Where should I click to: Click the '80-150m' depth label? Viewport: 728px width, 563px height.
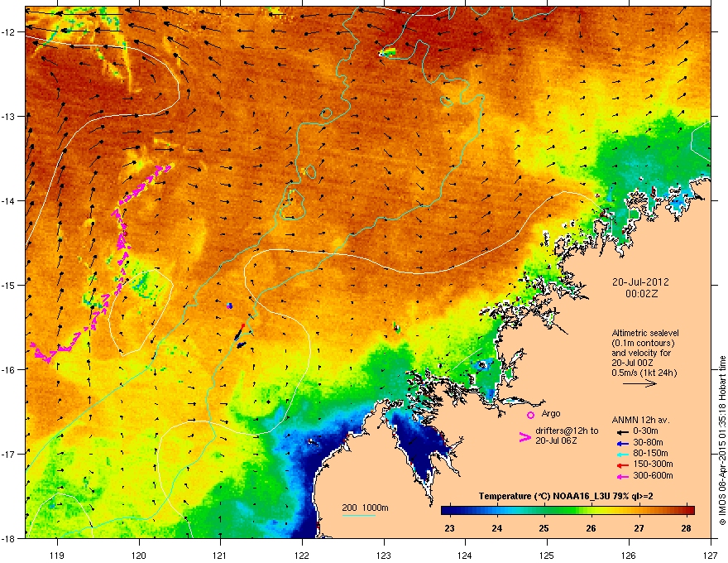point(650,454)
